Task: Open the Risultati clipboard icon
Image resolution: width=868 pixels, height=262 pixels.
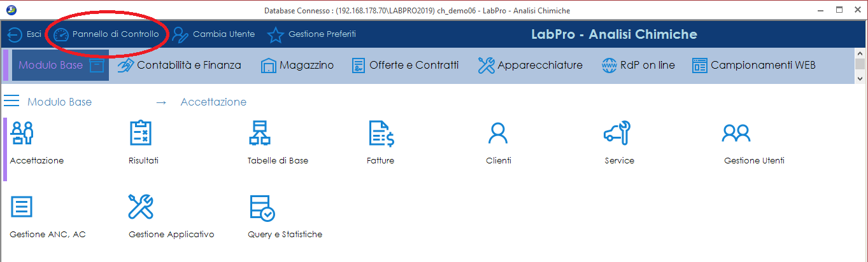Action: (141, 133)
